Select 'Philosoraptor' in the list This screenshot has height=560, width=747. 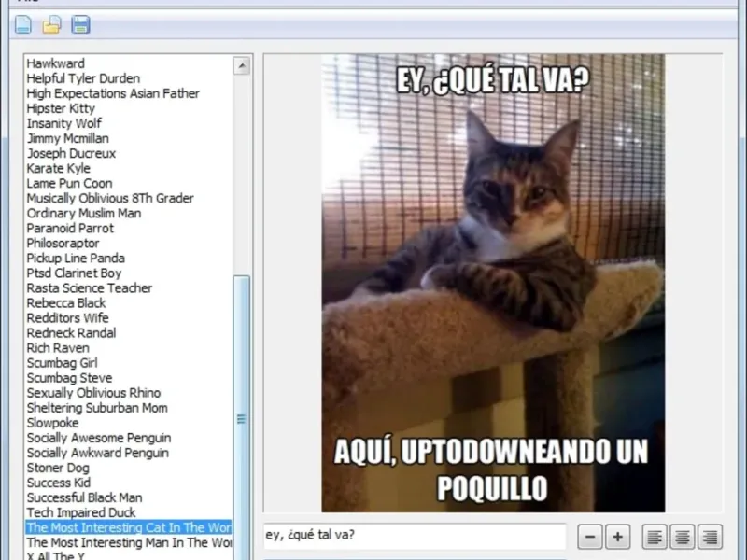(63, 244)
